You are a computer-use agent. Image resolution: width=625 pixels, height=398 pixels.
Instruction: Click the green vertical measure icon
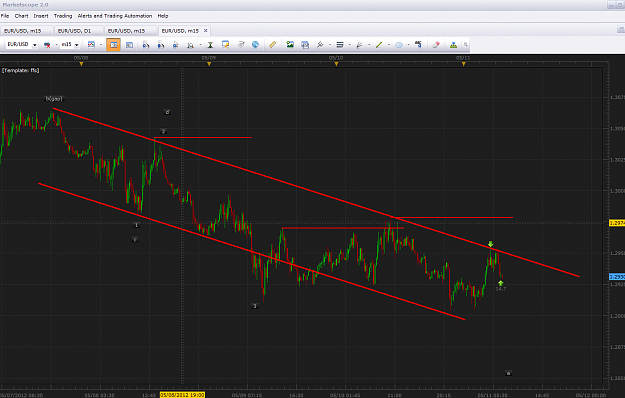[x=210, y=45]
